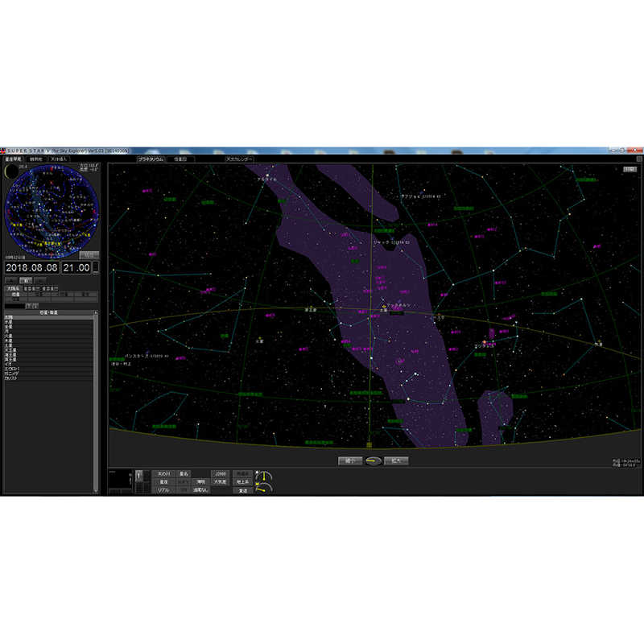This screenshot has height=644, width=644.
Task: Click the J2000 epoch button
Action: tap(220, 474)
